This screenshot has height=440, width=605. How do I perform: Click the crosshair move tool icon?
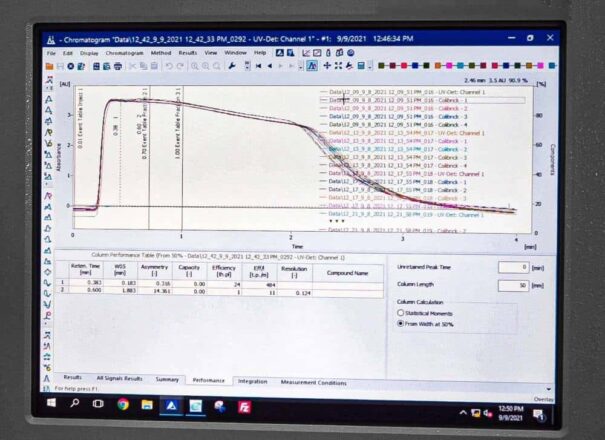[327, 66]
